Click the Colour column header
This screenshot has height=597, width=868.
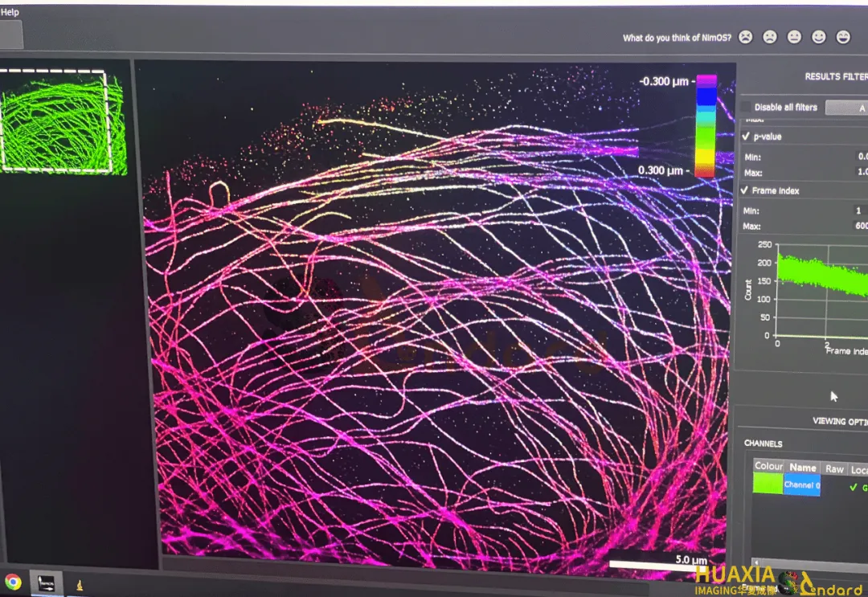click(x=768, y=466)
